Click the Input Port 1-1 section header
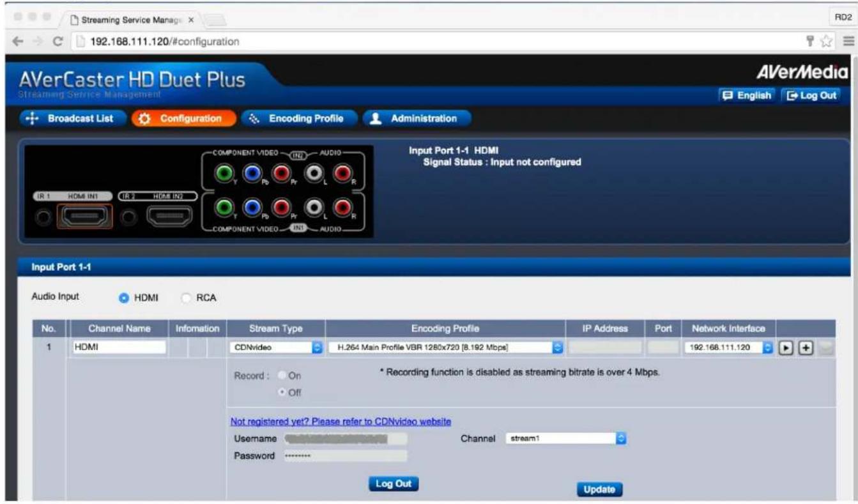This screenshot has height=504, width=858. 436,267
